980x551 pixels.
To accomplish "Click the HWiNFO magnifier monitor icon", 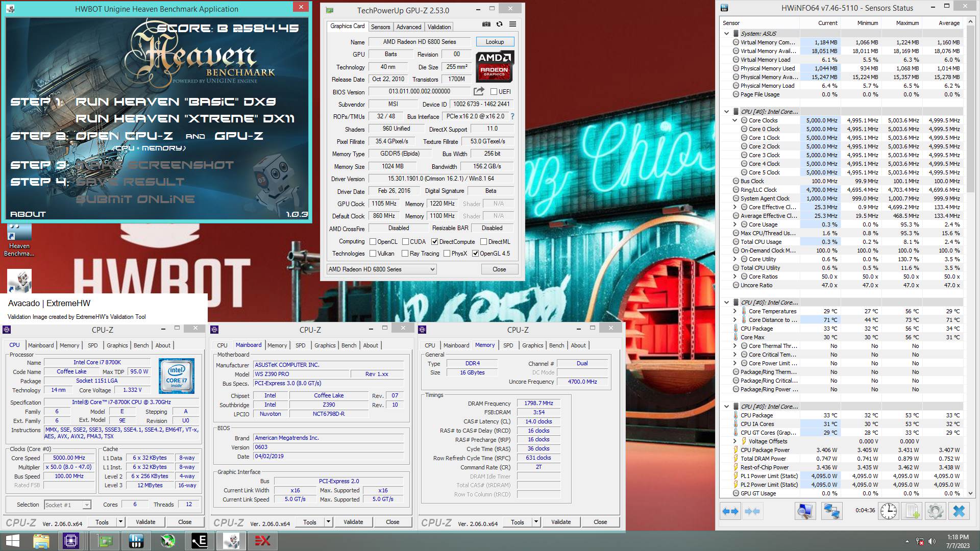I will [805, 511].
